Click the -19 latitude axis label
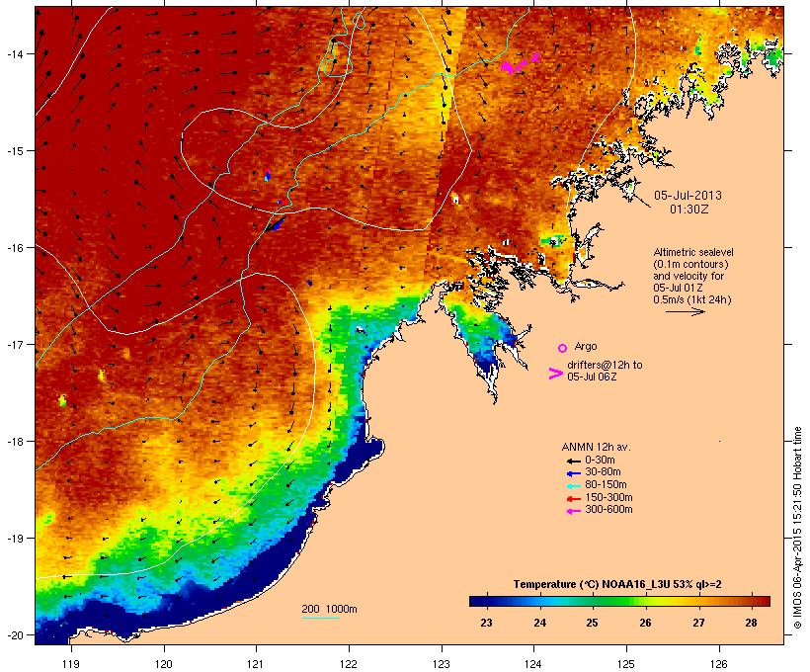Image resolution: width=810 pixels, height=672 pixels. pyautogui.click(x=15, y=539)
